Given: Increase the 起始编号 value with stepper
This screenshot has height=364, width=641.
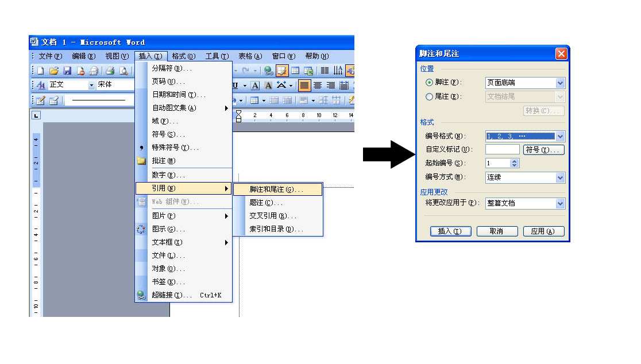Looking at the screenshot, I should coord(514,161).
